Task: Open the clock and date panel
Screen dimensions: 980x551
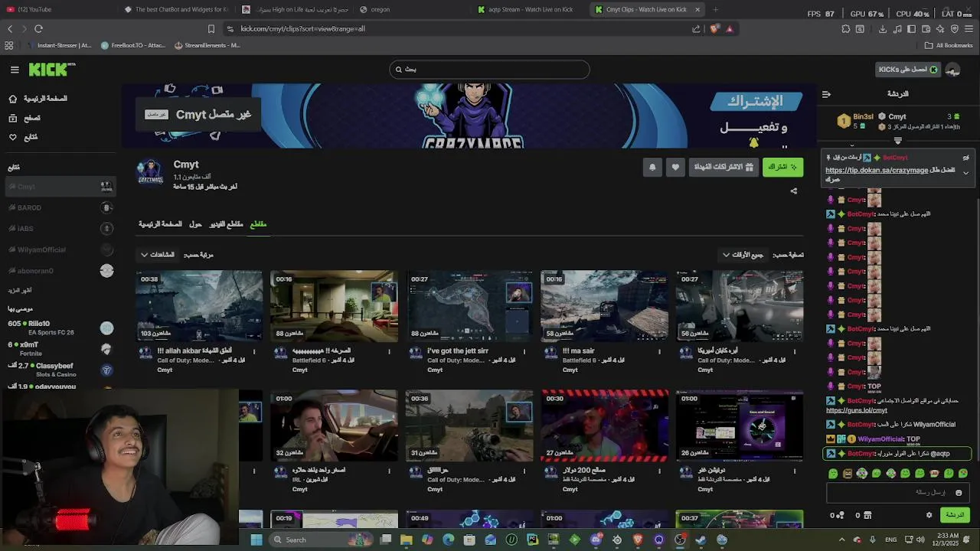Action: tap(946, 540)
